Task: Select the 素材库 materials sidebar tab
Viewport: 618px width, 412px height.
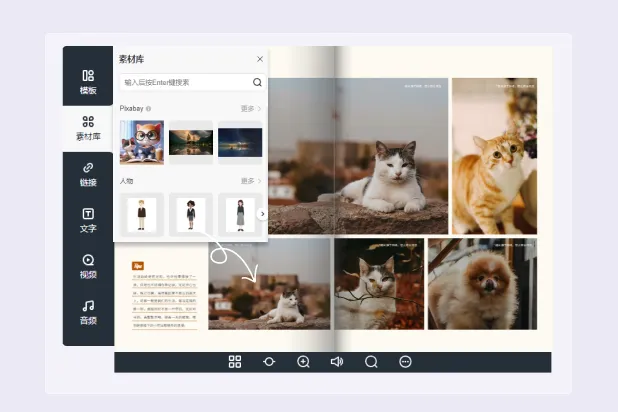Action: click(x=88, y=129)
